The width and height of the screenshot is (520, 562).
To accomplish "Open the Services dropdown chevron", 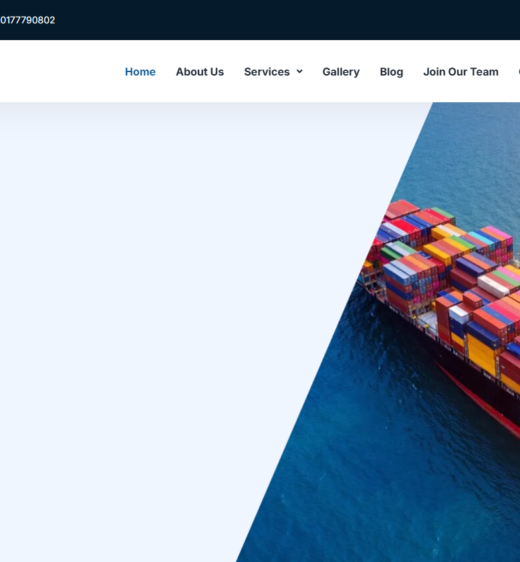I will [300, 71].
